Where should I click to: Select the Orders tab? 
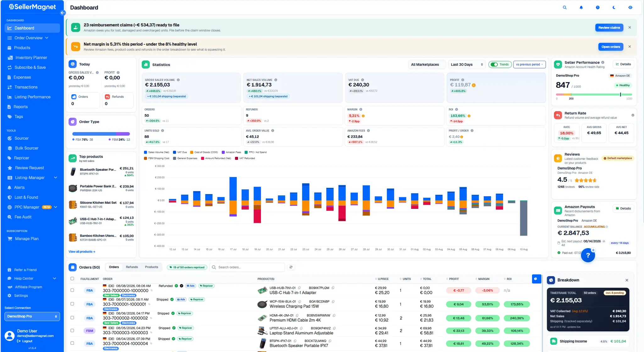(114, 267)
